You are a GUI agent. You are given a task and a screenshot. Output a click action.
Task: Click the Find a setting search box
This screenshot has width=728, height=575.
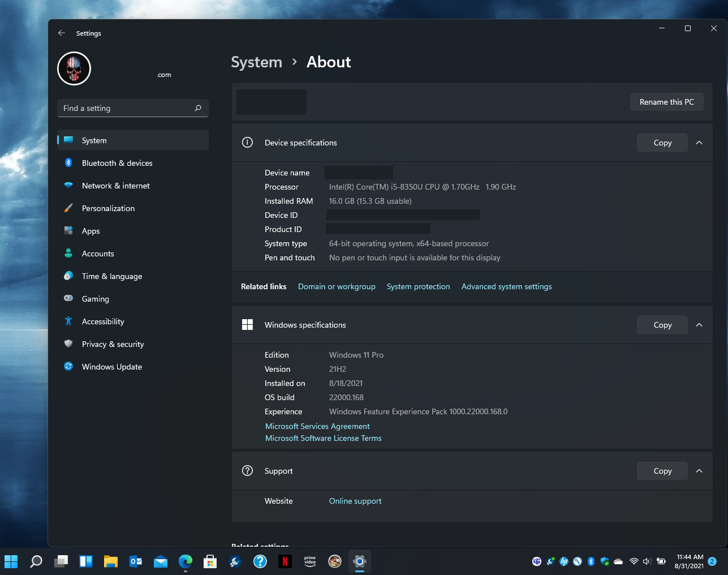click(x=127, y=108)
